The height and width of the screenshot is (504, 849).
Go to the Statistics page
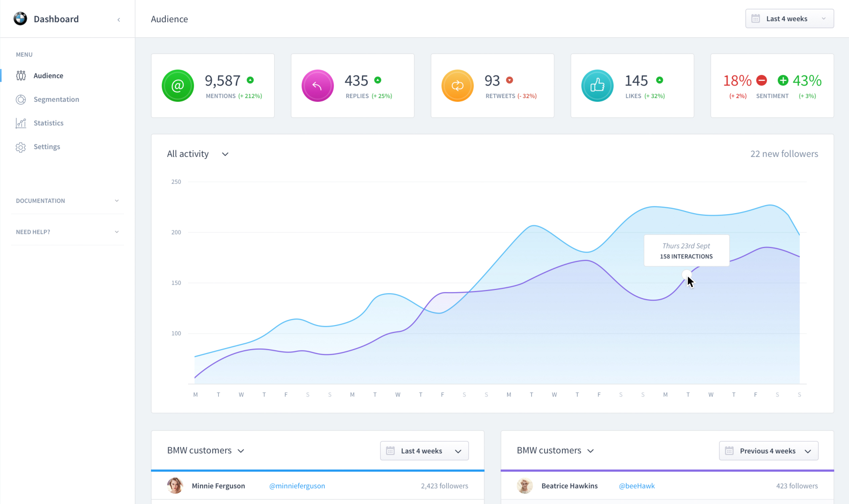tap(48, 123)
